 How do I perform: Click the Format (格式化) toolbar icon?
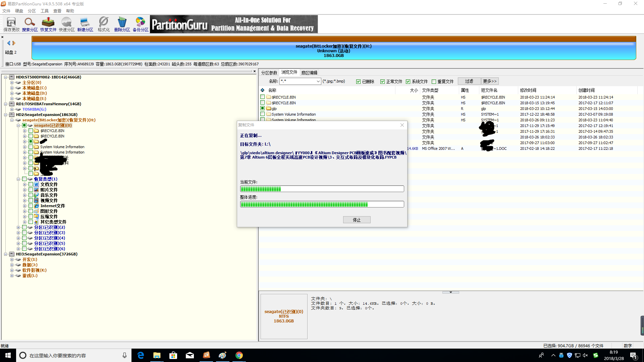(104, 24)
